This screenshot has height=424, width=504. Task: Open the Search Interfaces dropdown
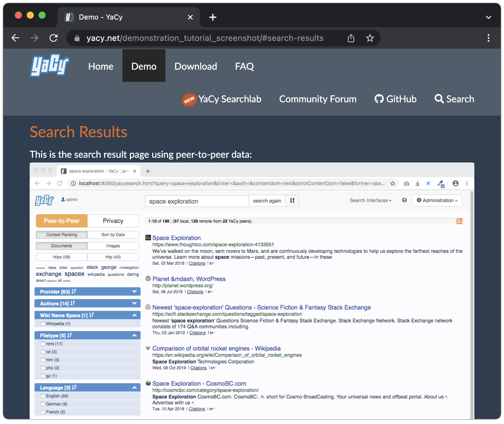tap(371, 200)
